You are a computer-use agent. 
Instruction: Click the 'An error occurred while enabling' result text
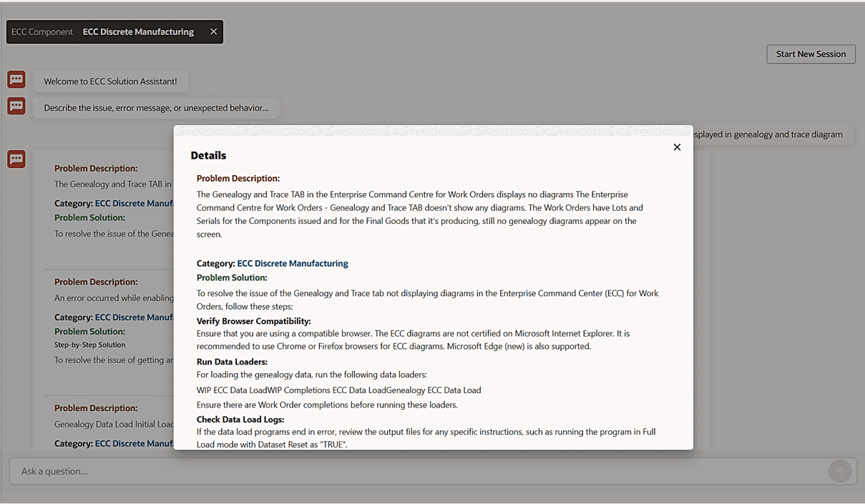(114, 297)
